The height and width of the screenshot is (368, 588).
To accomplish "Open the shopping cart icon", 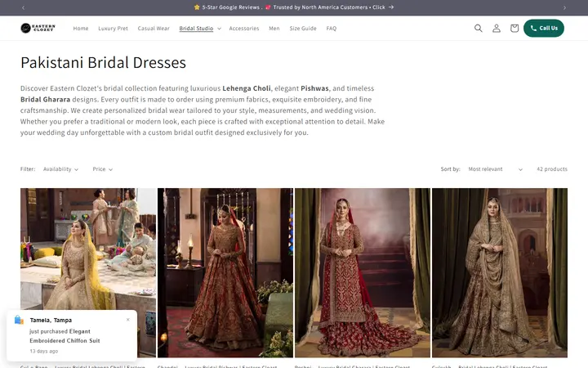I will (514, 28).
